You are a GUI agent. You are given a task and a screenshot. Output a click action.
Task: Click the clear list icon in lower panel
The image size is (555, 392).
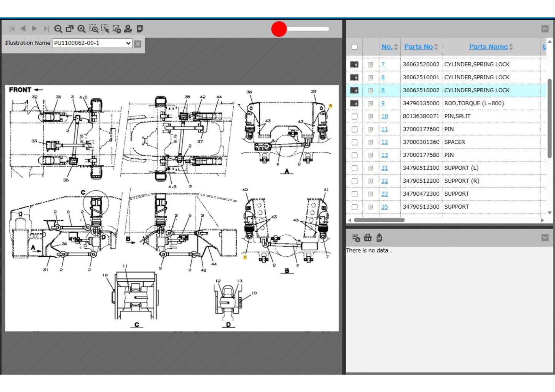(x=356, y=238)
